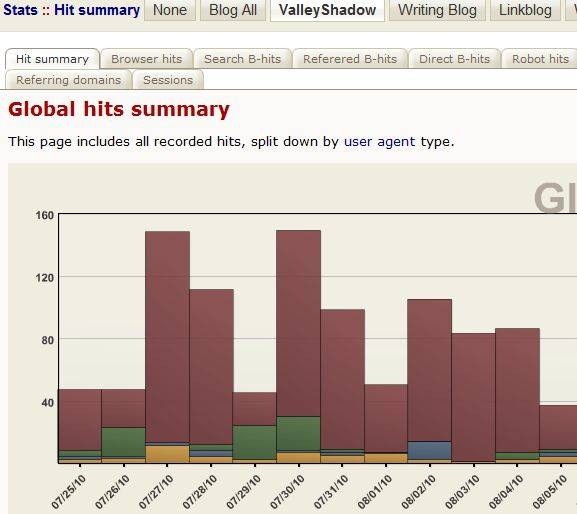Open the Referring domains tab
This screenshot has width=577, height=514.
tap(68, 80)
